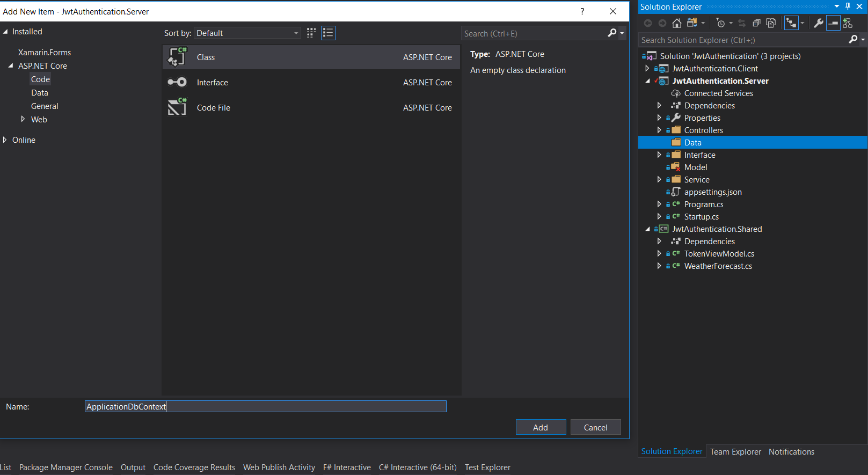
Task: Select the Xamarin.Forms category
Action: (x=45, y=52)
